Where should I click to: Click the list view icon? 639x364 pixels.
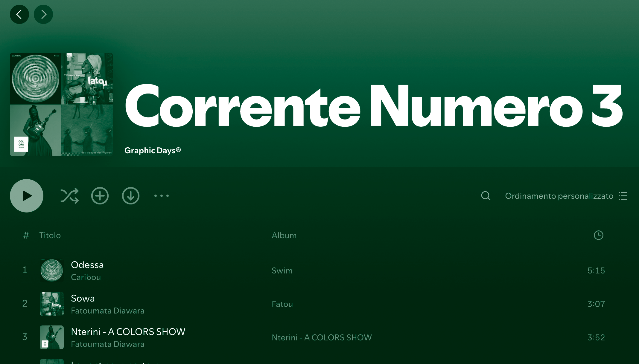pyautogui.click(x=623, y=196)
